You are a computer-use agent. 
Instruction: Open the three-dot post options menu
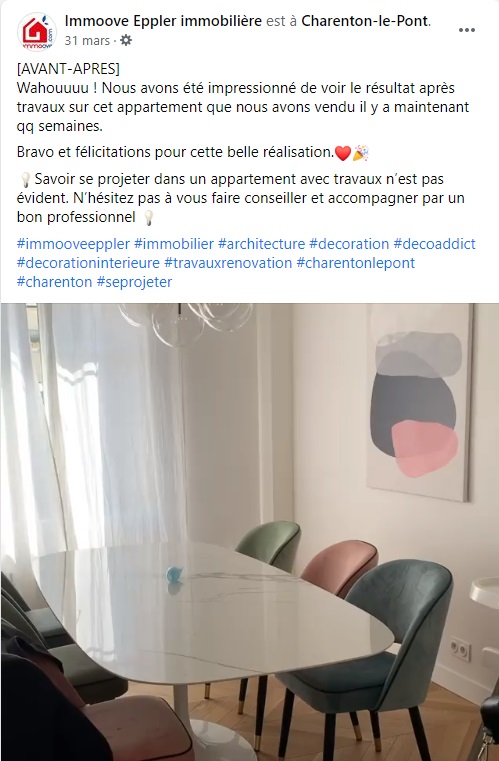point(466,30)
